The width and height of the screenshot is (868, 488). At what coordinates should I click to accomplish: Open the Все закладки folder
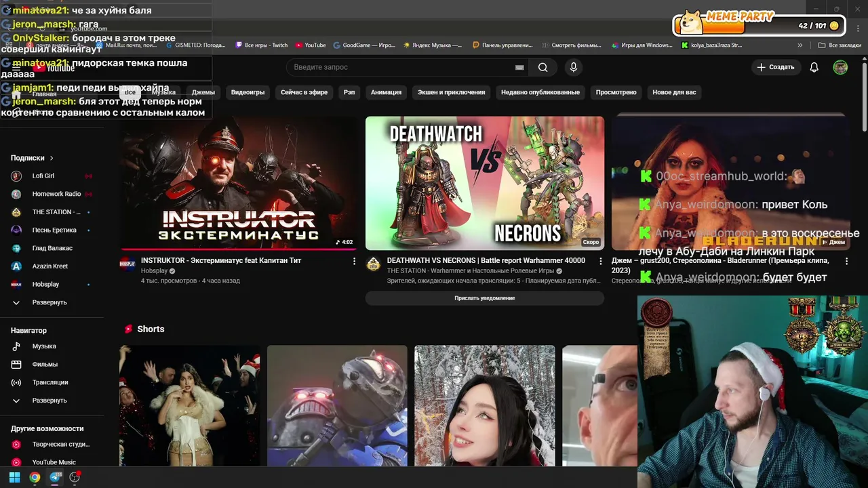(x=840, y=45)
